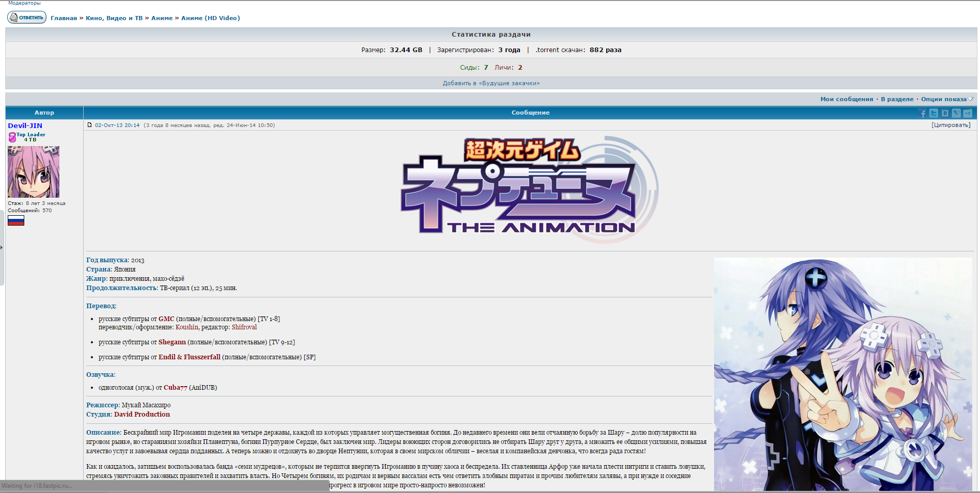This screenshot has height=493, width=980.
Task: Click the Devil-JIN avatar image
Action: click(x=34, y=172)
